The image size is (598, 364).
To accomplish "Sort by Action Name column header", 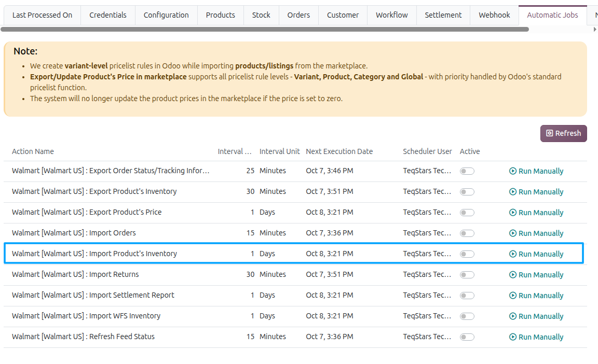I will (x=33, y=151).
